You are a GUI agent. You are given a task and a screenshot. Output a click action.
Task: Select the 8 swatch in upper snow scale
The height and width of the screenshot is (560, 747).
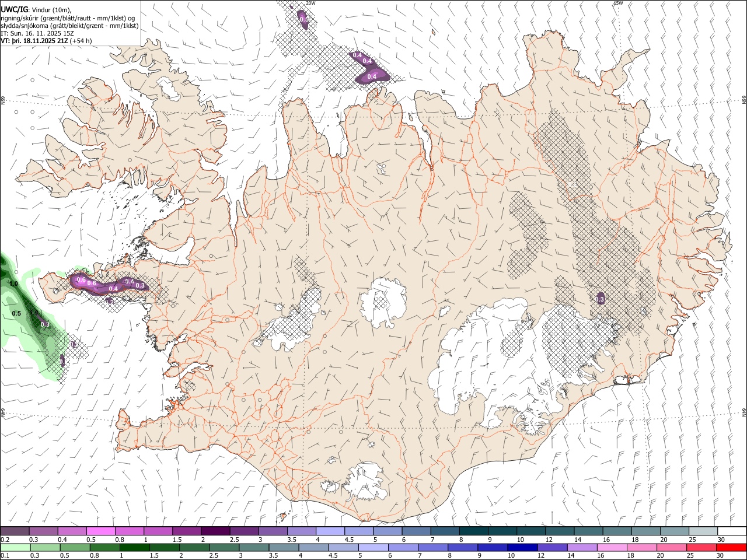tap(474, 531)
